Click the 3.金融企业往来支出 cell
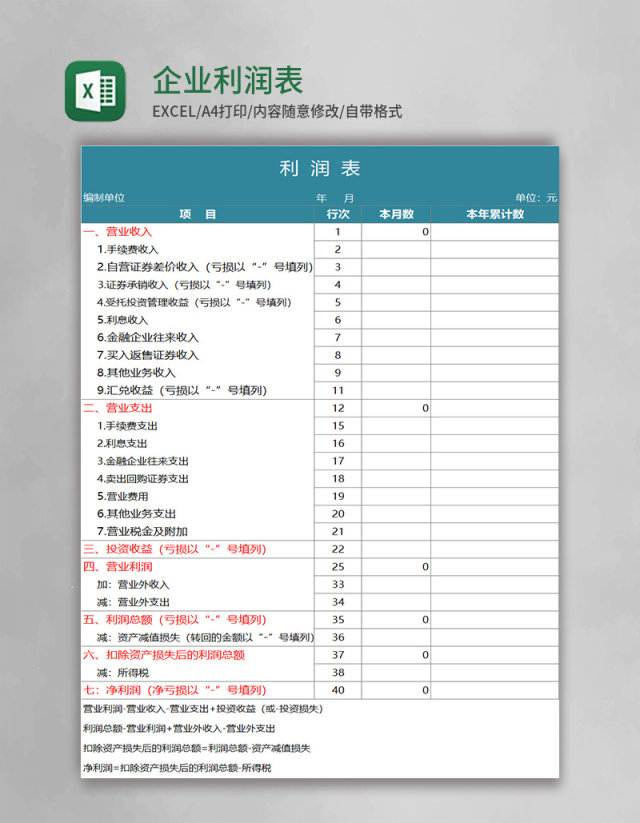640x823 pixels. tap(198, 461)
